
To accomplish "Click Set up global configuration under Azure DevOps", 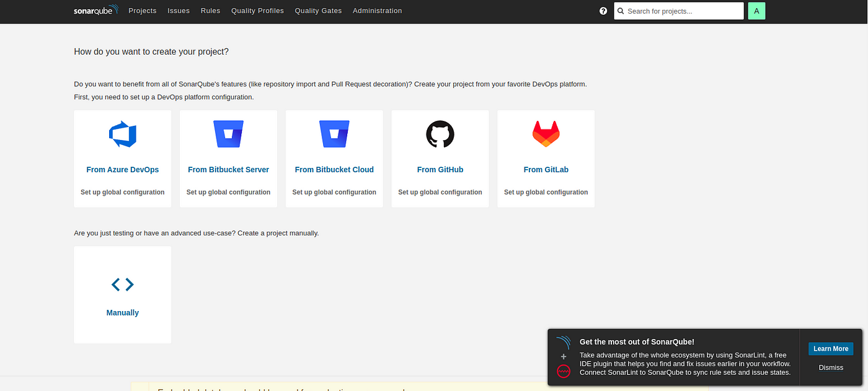I will 123,192.
